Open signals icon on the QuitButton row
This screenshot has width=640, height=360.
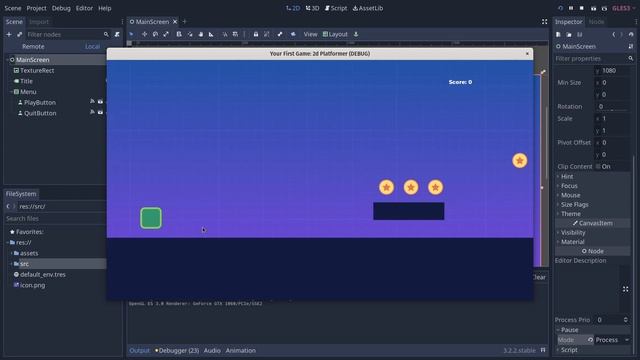coord(92,112)
